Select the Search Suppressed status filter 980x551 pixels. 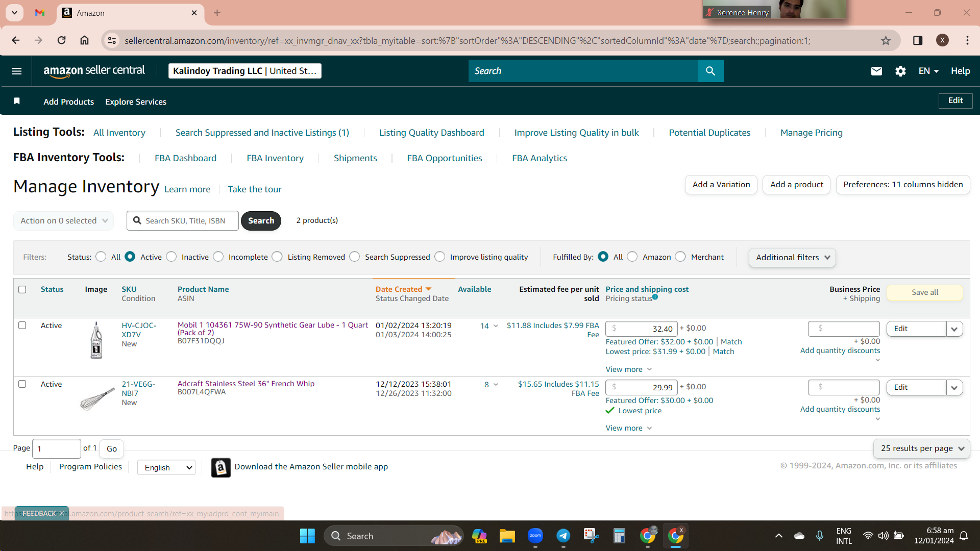[355, 257]
